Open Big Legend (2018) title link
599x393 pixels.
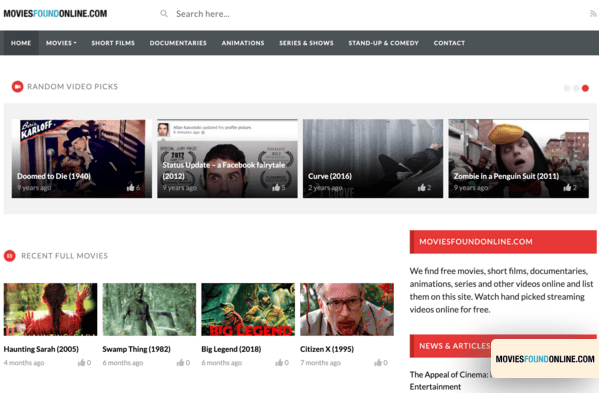tap(231, 349)
